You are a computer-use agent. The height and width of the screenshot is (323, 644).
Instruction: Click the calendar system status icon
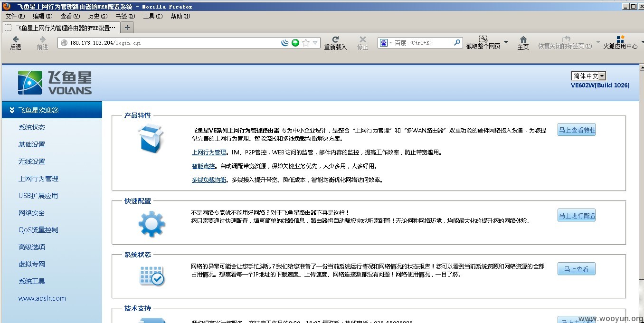[152, 275]
